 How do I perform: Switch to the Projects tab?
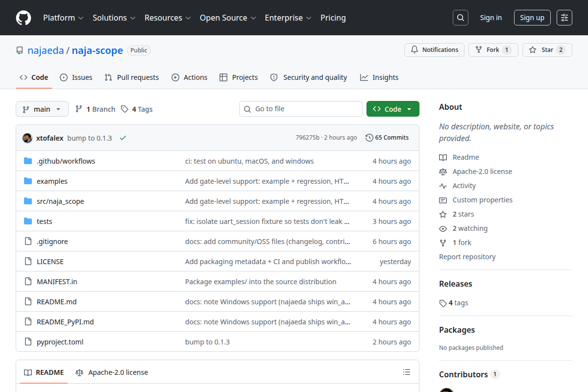[x=239, y=77]
